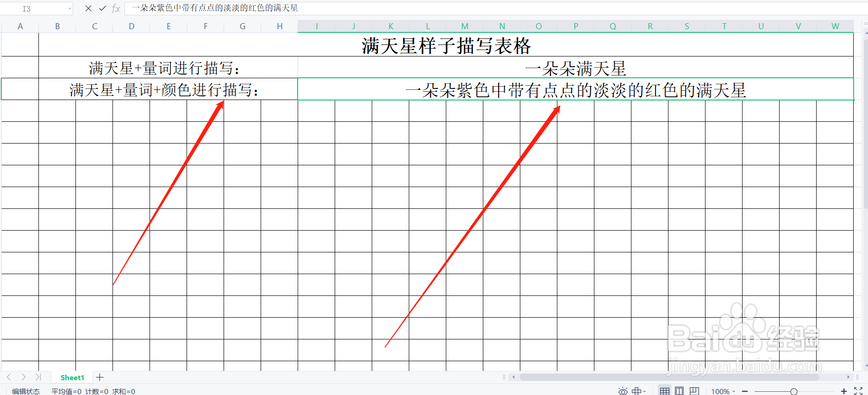
Task: Adjust the zoom slider handle
Action: tap(793, 392)
